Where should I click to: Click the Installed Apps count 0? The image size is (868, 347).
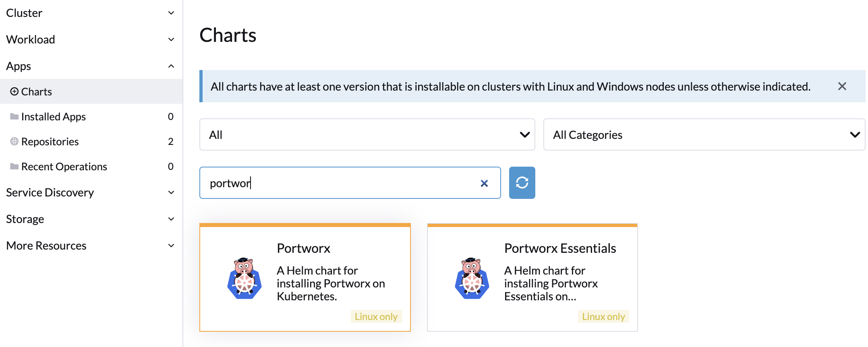click(x=171, y=116)
